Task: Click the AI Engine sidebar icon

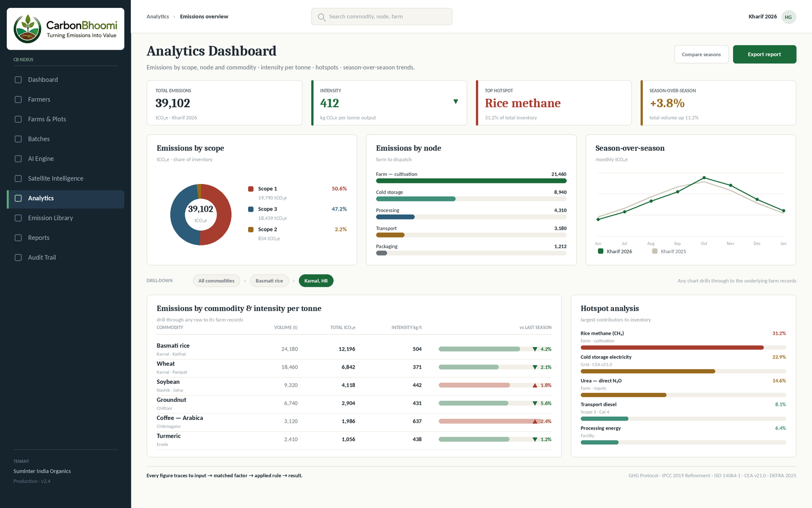Action: click(18, 159)
